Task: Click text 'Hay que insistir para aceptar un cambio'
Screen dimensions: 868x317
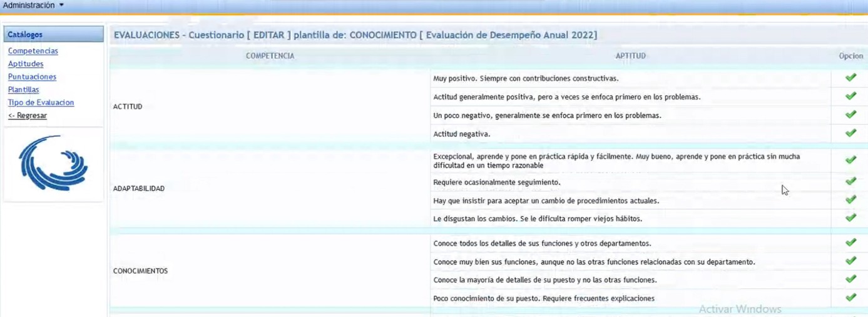Action: (x=546, y=201)
